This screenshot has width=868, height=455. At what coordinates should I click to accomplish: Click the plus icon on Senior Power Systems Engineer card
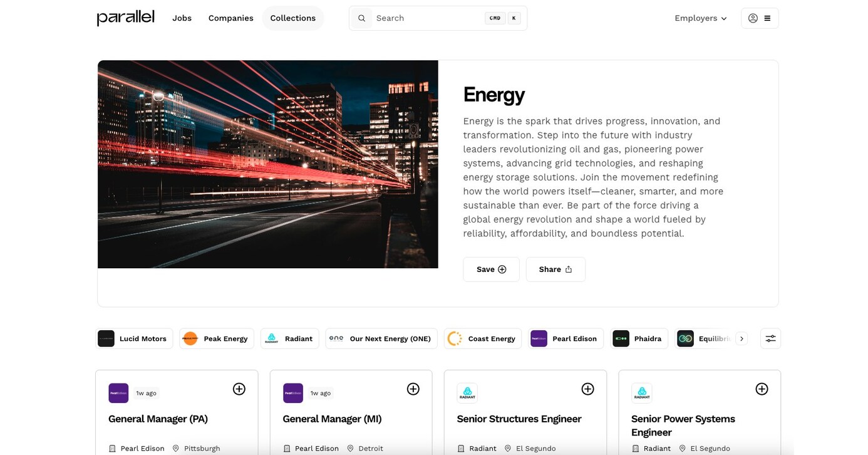762,389
